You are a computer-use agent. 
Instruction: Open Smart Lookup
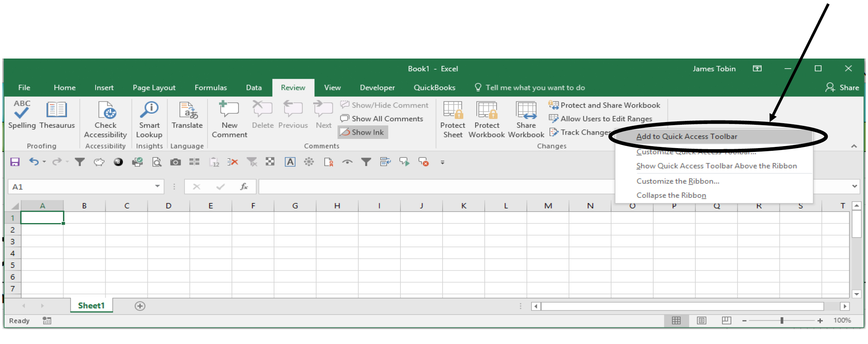(x=149, y=119)
